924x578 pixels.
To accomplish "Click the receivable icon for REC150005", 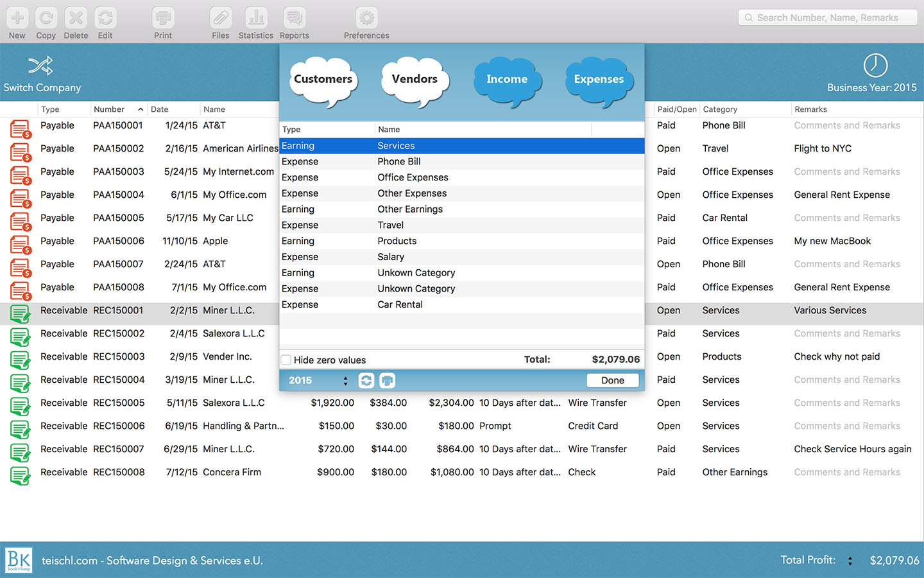I will 21,407.
